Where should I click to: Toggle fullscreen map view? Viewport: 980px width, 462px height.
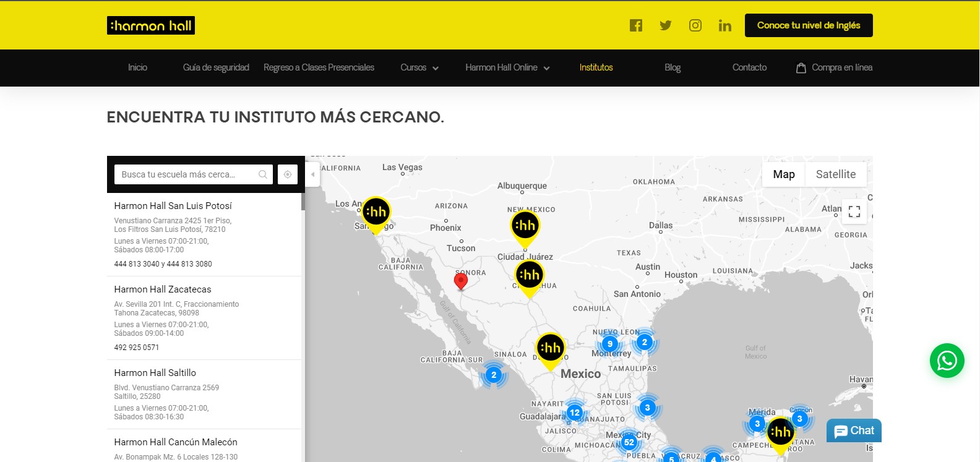854,212
